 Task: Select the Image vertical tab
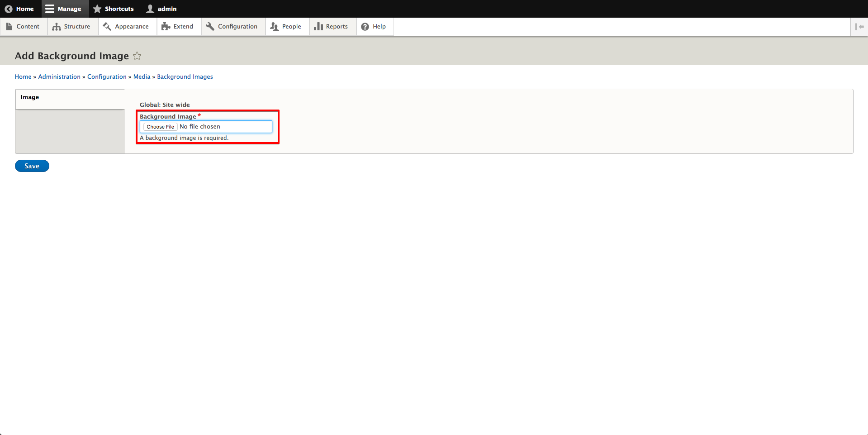(x=30, y=97)
